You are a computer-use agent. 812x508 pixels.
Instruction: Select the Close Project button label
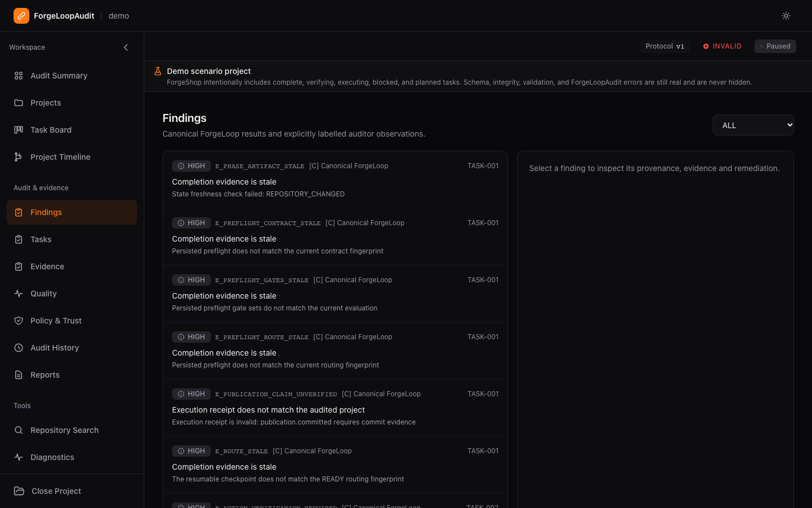click(x=56, y=491)
